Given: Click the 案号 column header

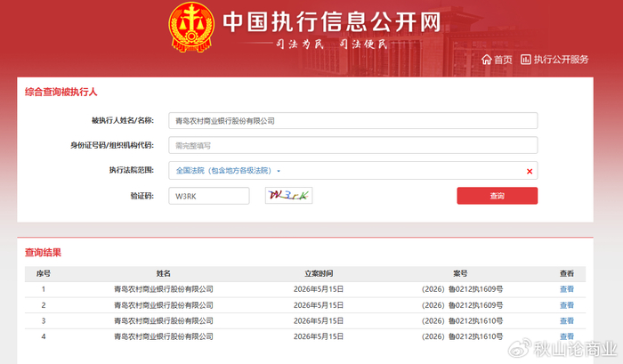Looking at the screenshot, I should [460, 273].
